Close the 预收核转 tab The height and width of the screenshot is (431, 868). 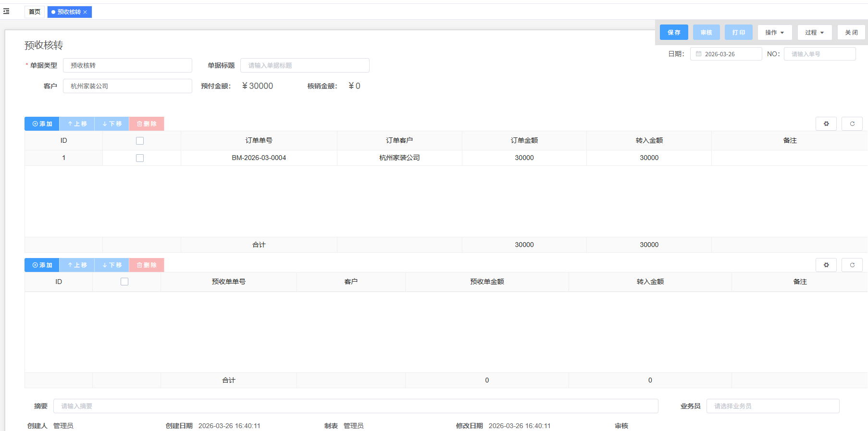85,12
